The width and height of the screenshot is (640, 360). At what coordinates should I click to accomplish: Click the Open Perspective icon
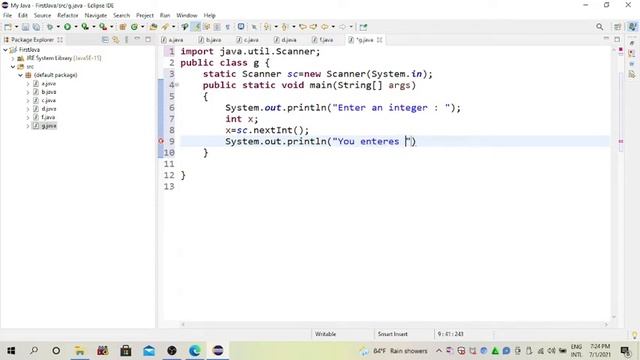[618, 27]
